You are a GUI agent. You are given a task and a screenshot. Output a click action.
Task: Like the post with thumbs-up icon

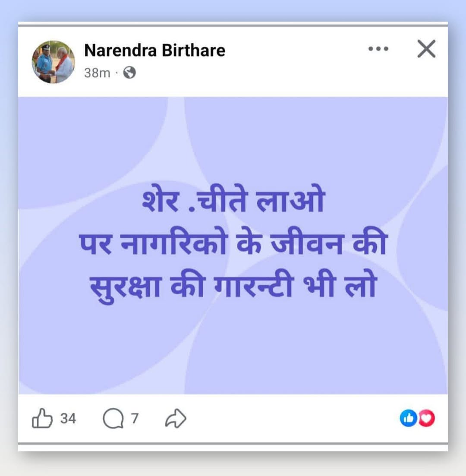(x=42, y=418)
